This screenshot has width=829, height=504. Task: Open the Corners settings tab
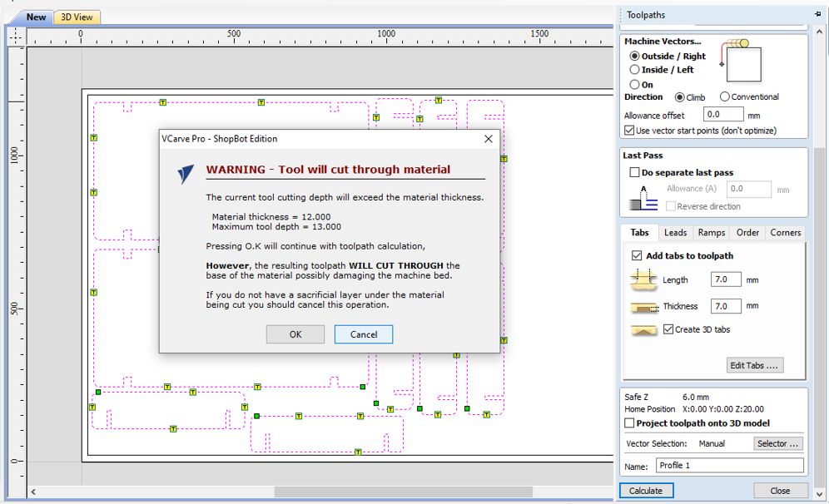pyautogui.click(x=786, y=232)
